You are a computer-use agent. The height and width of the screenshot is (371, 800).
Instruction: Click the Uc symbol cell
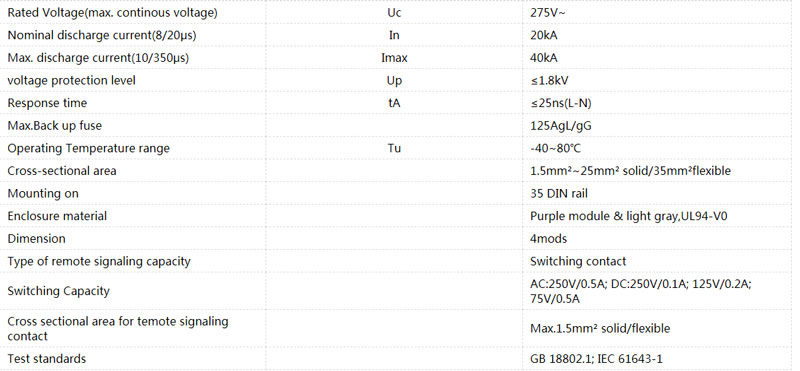point(394,13)
